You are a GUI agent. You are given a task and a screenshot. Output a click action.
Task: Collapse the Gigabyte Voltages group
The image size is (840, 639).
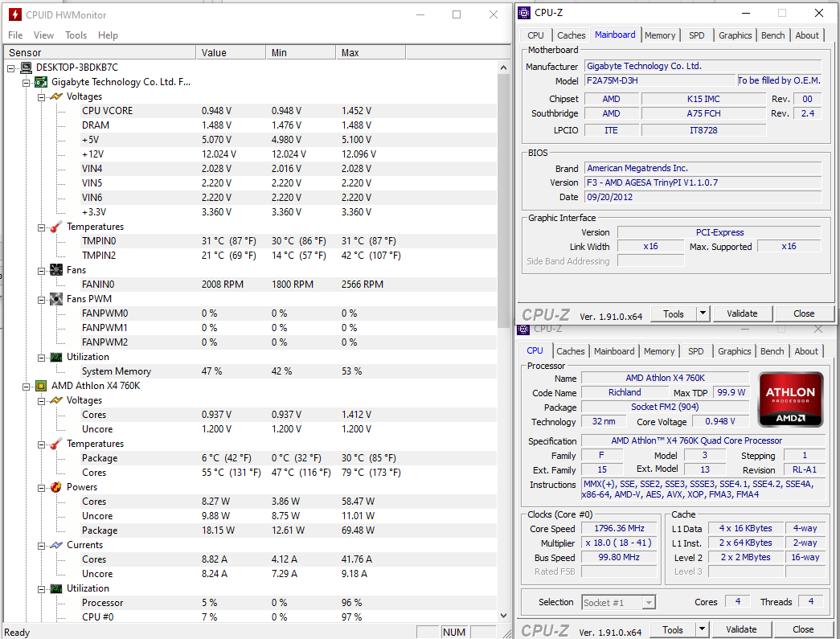click(41, 97)
